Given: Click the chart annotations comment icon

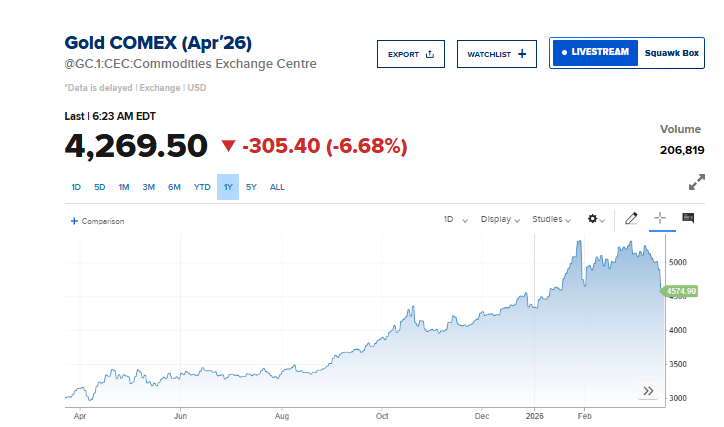Looking at the screenshot, I should click(x=688, y=218).
